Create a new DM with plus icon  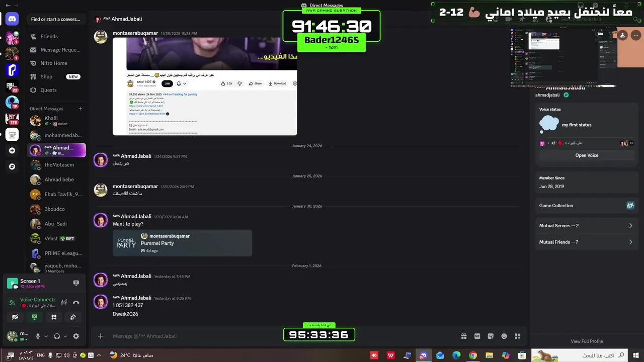click(x=80, y=109)
